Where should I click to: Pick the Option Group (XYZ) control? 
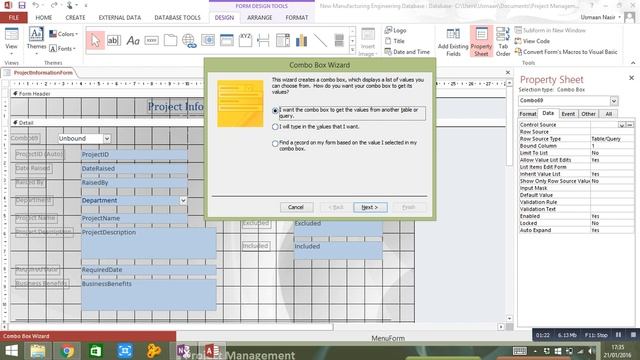[x=245, y=40]
